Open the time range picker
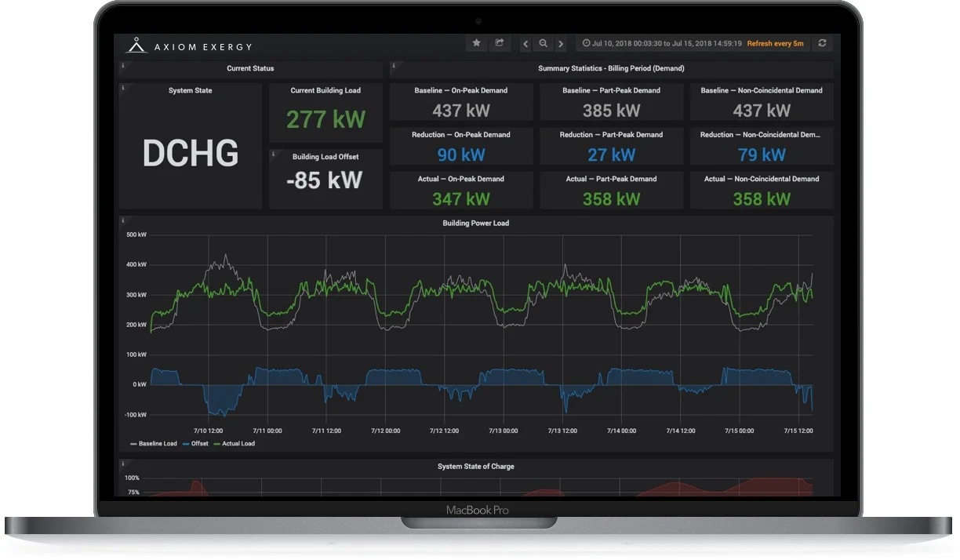Screen dimensions: 960x560 [x=662, y=44]
